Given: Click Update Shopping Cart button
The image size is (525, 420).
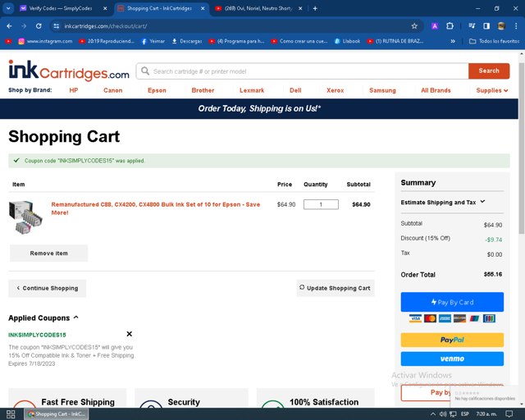Looking at the screenshot, I should point(336,288).
